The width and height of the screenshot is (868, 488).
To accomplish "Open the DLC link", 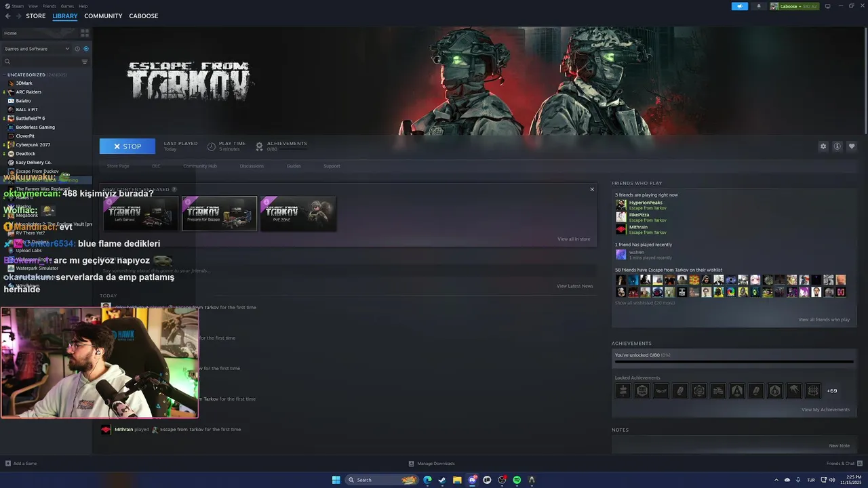I will 156,166.
